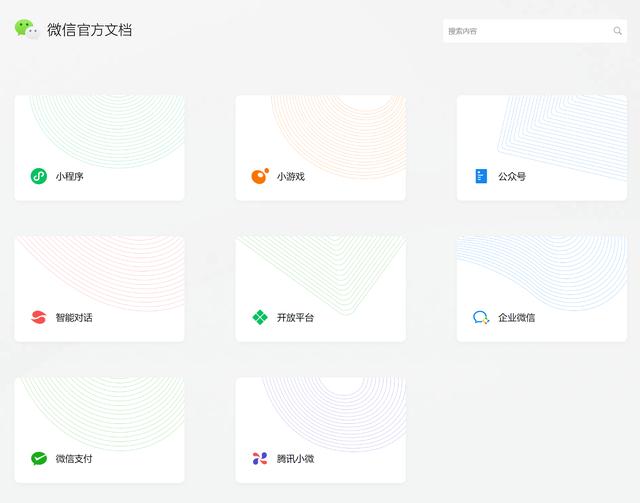Open the 小游戏 label link
Screen dimensions: 640x503
[x=291, y=176]
